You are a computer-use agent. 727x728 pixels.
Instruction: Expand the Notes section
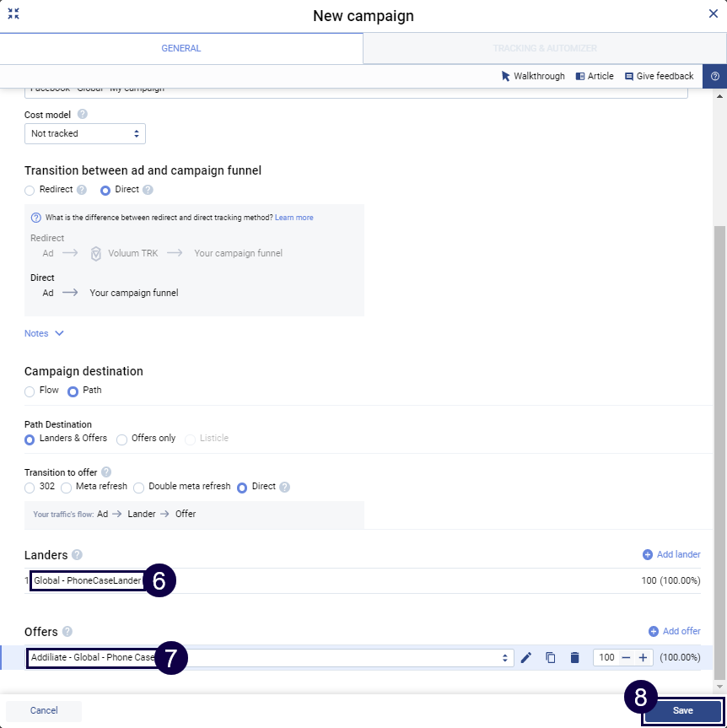(44, 333)
